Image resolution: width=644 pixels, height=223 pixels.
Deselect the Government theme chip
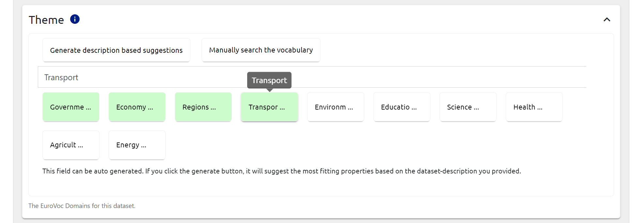pyautogui.click(x=71, y=107)
